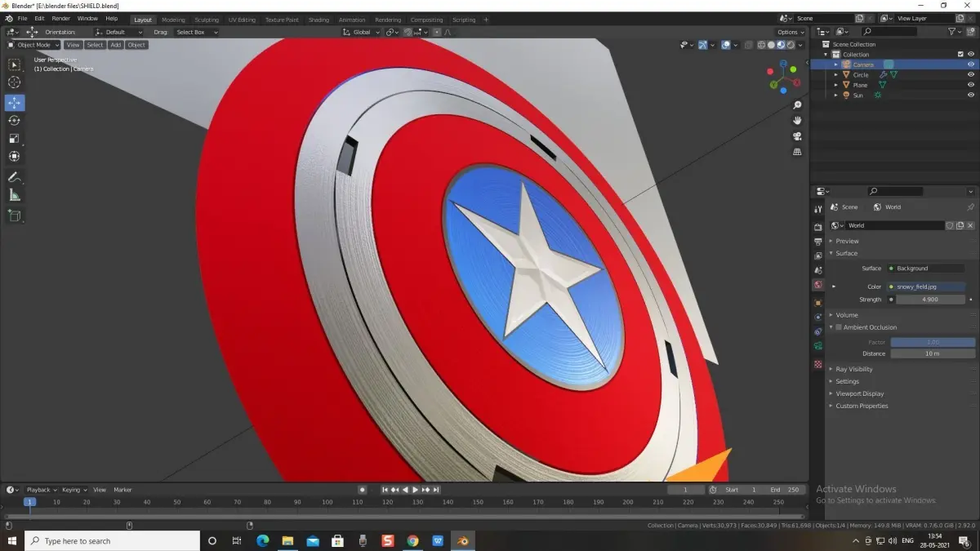Image resolution: width=980 pixels, height=551 pixels.
Task: Select the Transform tool
Action: click(15, 157)
